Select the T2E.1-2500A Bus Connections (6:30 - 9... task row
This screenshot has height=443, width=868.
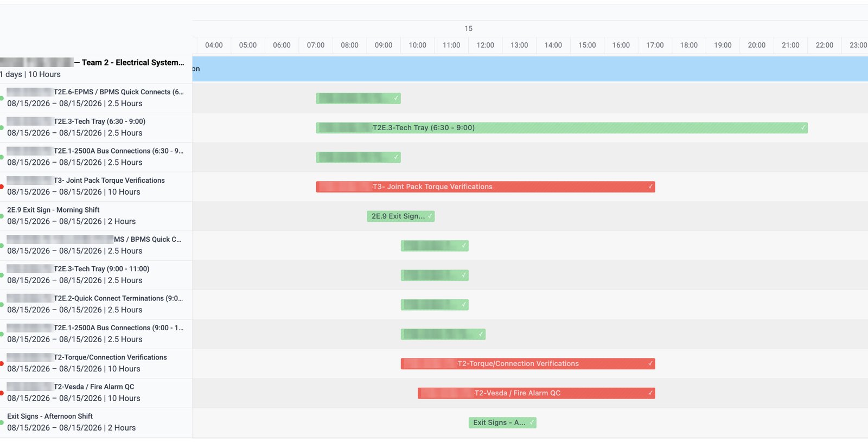click(x=96, y=157)
